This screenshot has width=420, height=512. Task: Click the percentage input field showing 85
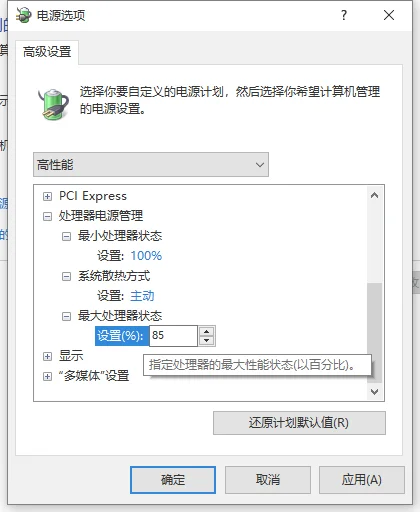[173, 336]
